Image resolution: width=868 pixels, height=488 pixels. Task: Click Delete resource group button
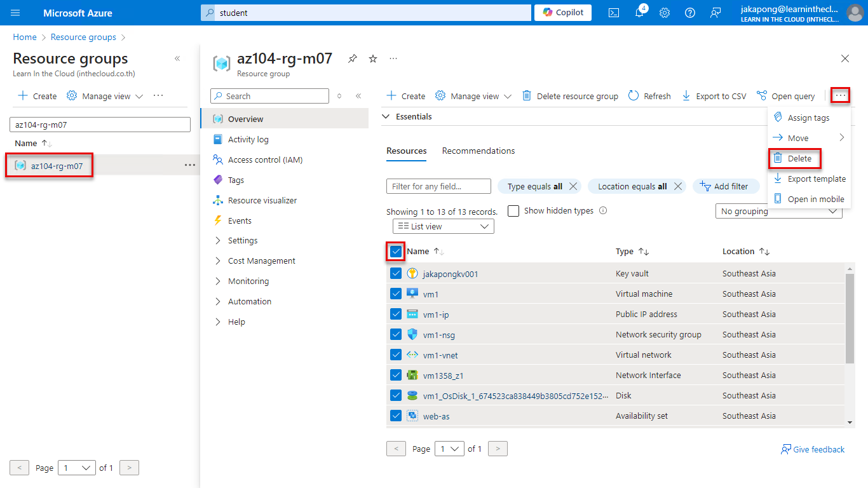pyautogui.click(x=570, y=96)
